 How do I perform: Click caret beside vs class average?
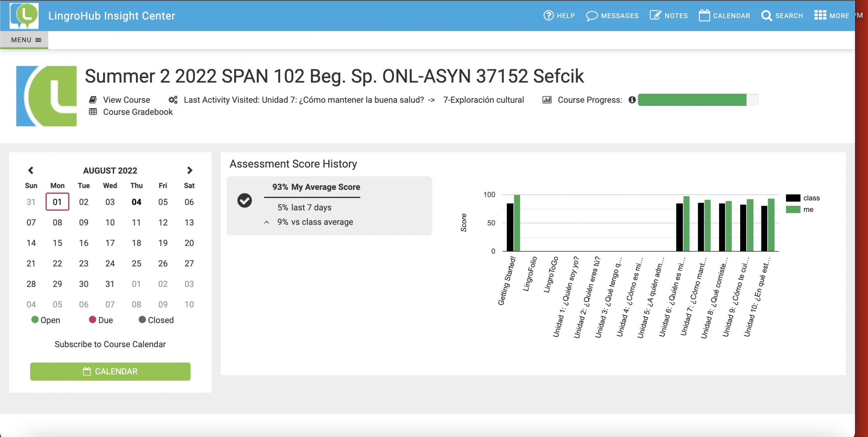[267, 222]
